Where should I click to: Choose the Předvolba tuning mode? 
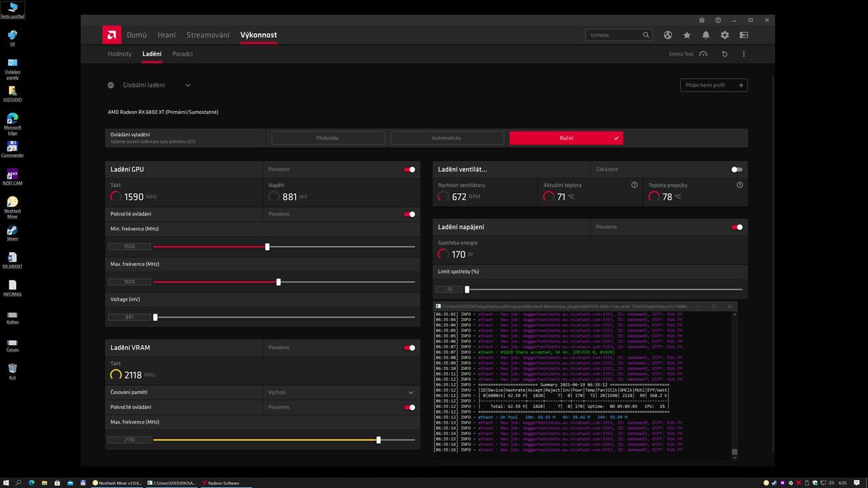328,138
